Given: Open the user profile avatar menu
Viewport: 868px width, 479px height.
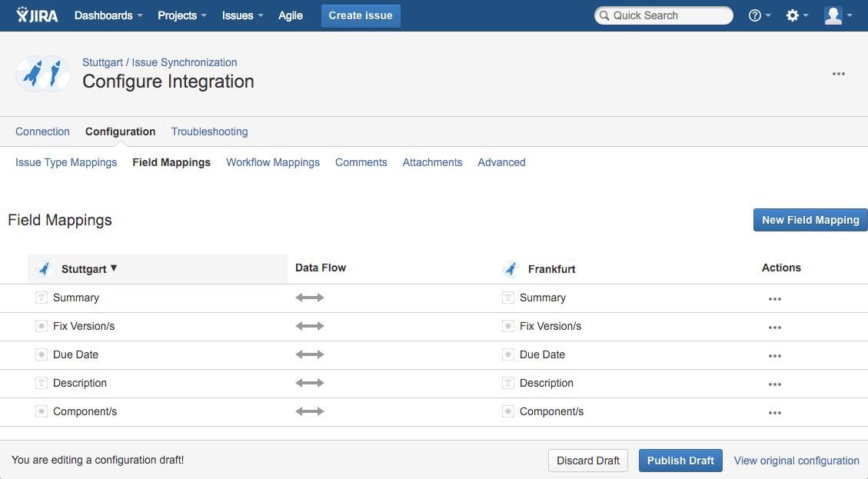Looking at the screenshot, I should [837, 15].
